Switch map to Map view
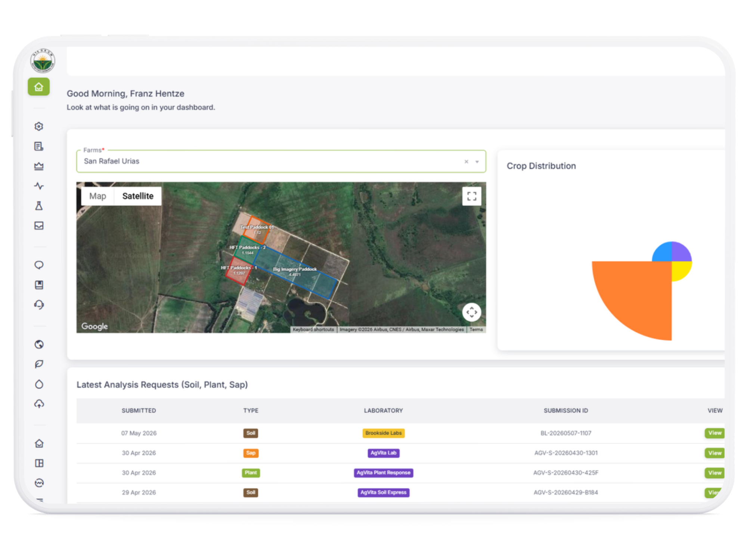Screen dimensions: 747x560 click(x=97, y=196)
